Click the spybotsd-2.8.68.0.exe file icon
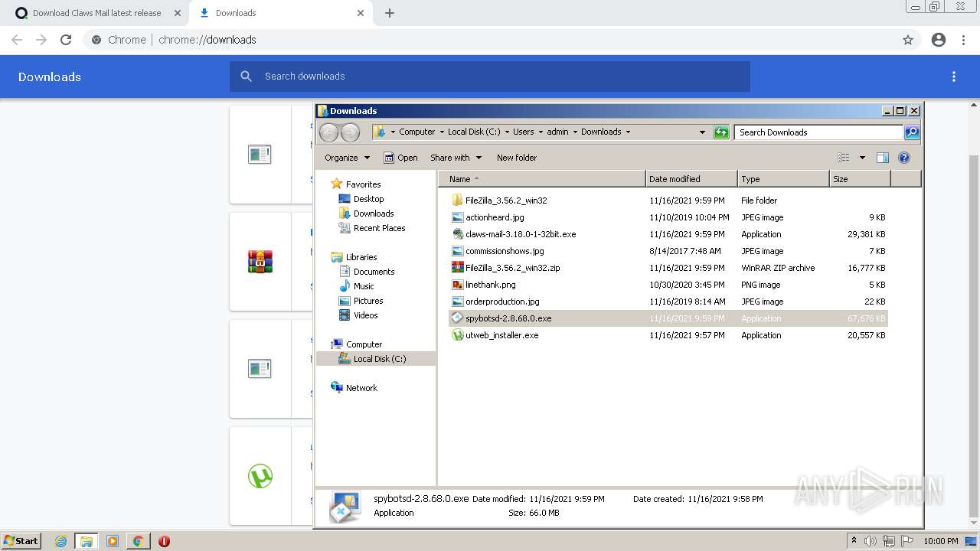 point(457,318)
